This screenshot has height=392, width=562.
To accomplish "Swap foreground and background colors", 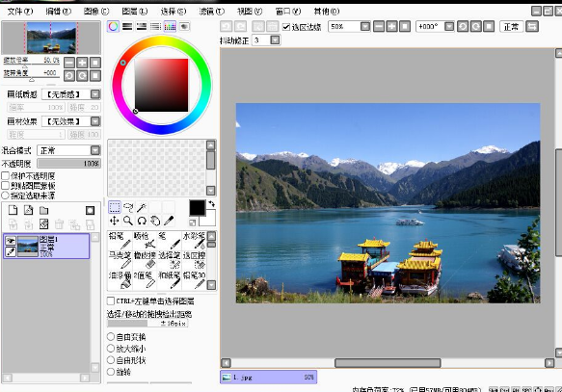I will pos(211,203).
